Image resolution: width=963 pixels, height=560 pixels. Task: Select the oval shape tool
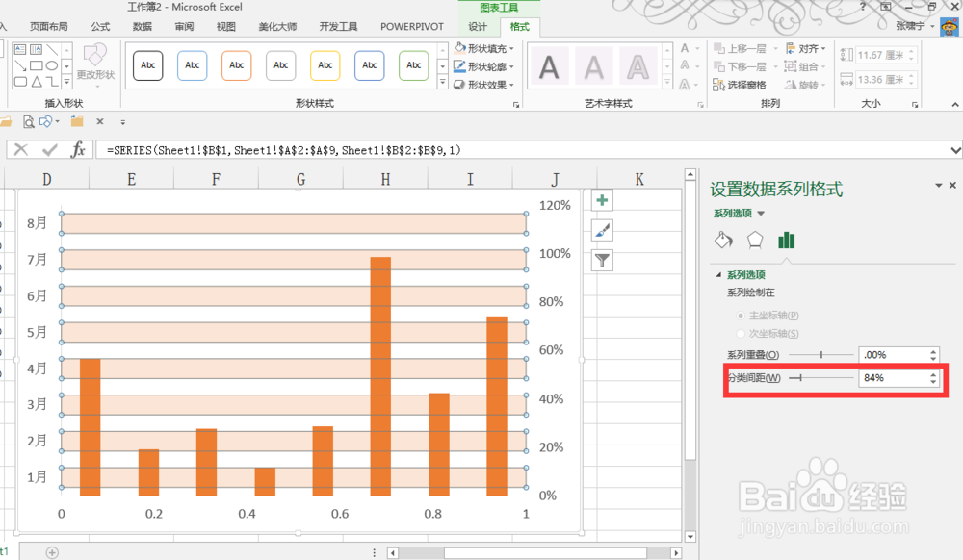(52, 65)
